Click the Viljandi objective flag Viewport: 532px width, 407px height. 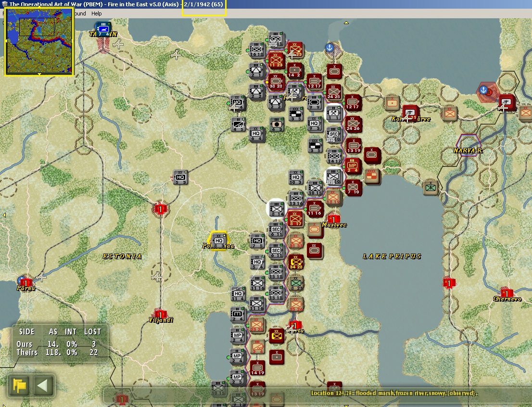(x=160, y=314)
